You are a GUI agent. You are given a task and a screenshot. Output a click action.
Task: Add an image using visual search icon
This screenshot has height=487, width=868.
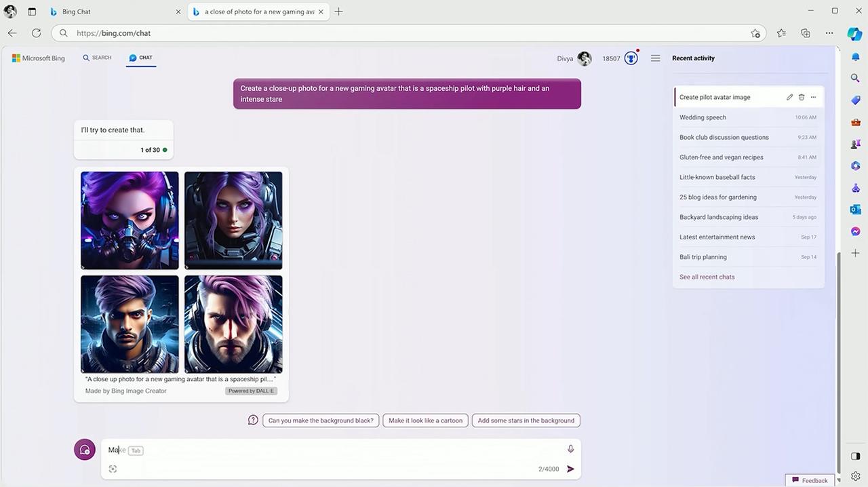pos(113,469)
